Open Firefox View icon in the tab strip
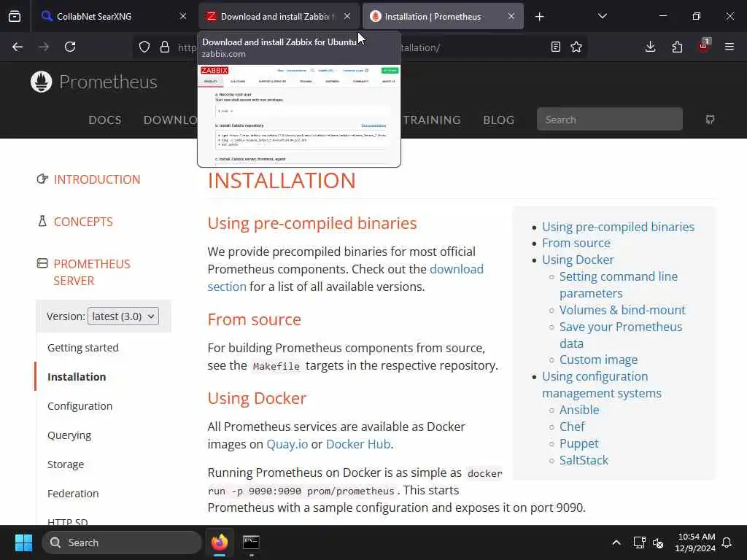Screen dimensions: 747x560 tap(15, 16)
